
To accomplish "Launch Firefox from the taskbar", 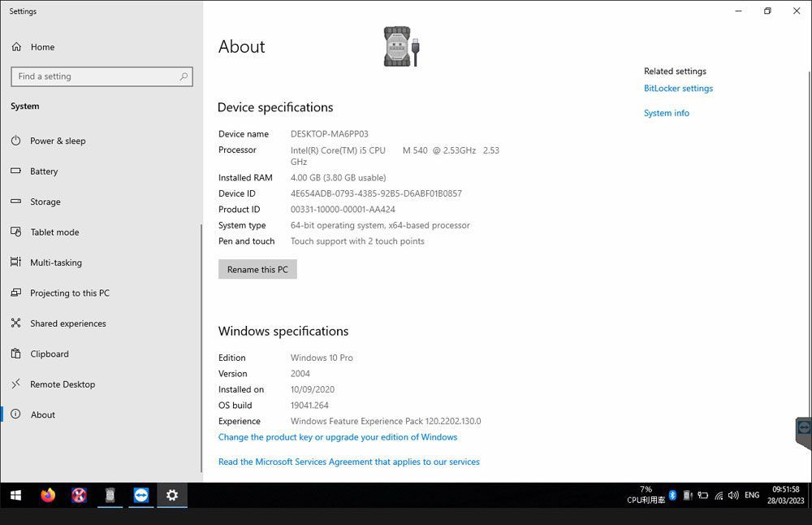I will (x=48, y=496).
